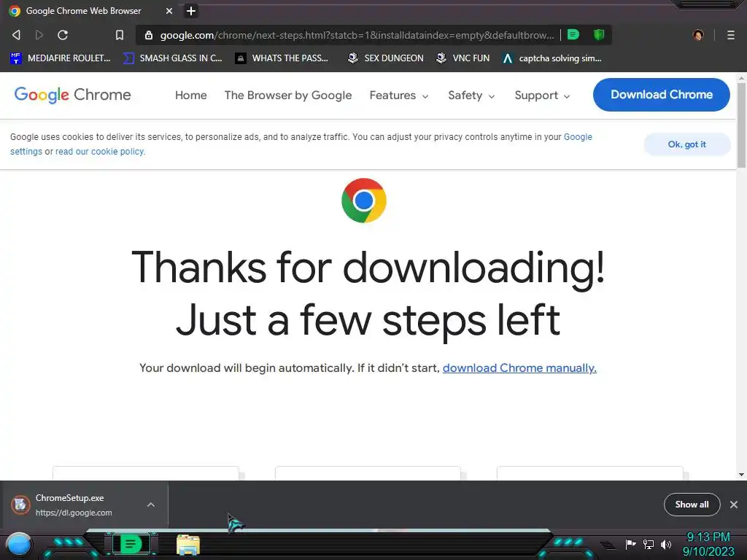Bookmark this page with the bookmark icon
This screenshot has width=747, height=560.
tap(120, 35)
